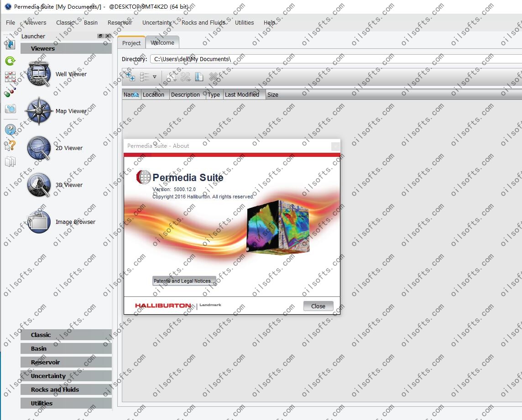Click the grayed grid transfer toolbar icon

coord(185,77)
